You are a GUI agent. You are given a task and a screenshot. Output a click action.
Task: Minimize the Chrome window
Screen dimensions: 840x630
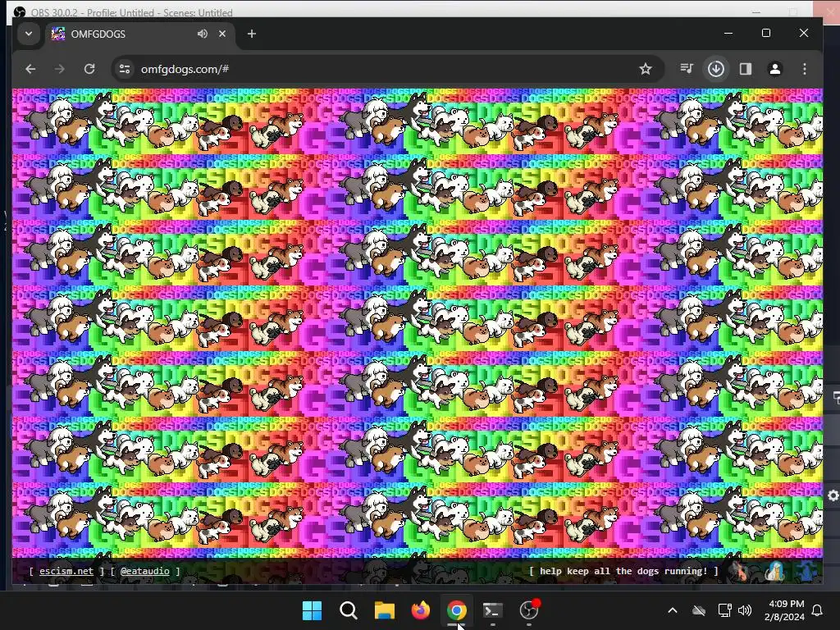(728, 33)
